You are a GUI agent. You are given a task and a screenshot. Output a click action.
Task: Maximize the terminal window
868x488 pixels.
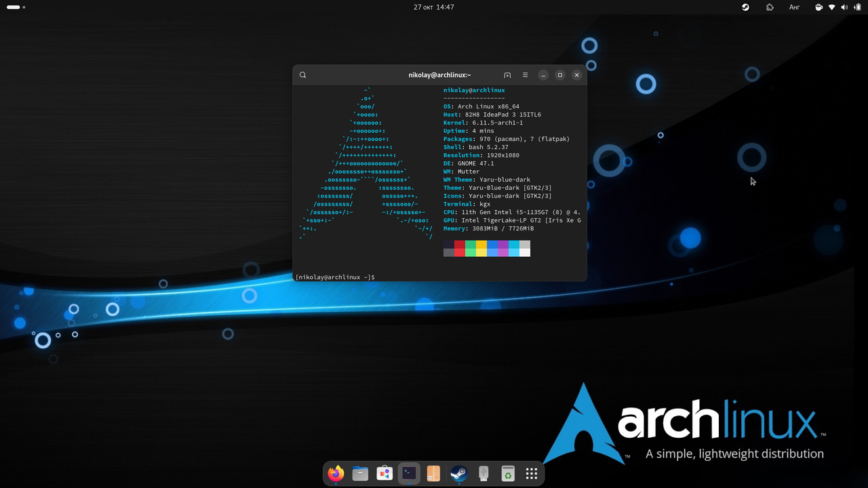pyautogui.click(x=560, y=75)
